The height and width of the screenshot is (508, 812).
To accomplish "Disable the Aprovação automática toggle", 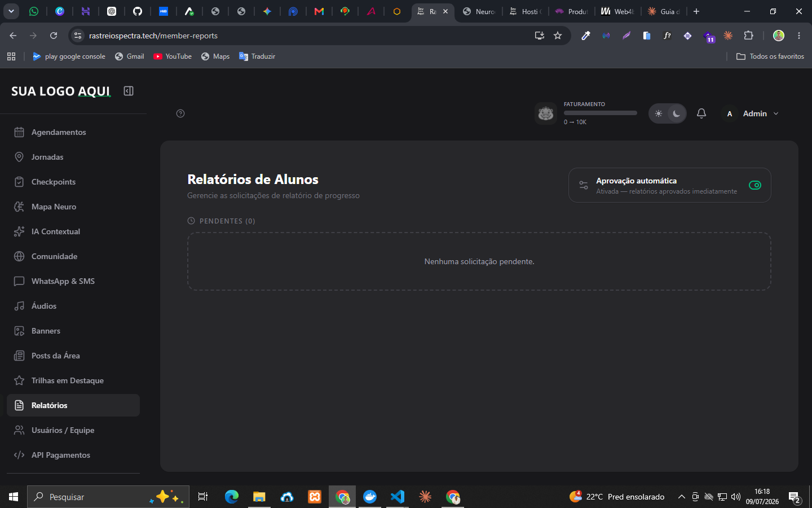I will pos(755,185).
